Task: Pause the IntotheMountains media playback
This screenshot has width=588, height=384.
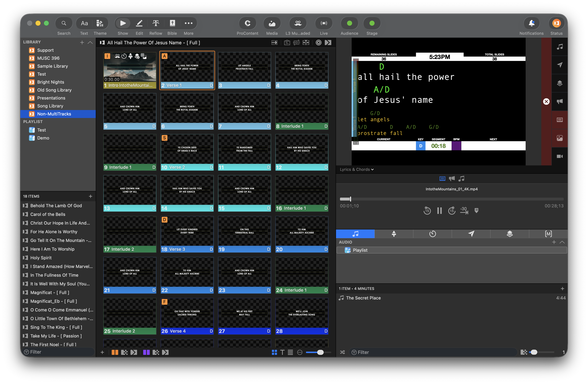Action: pos(439,211)
